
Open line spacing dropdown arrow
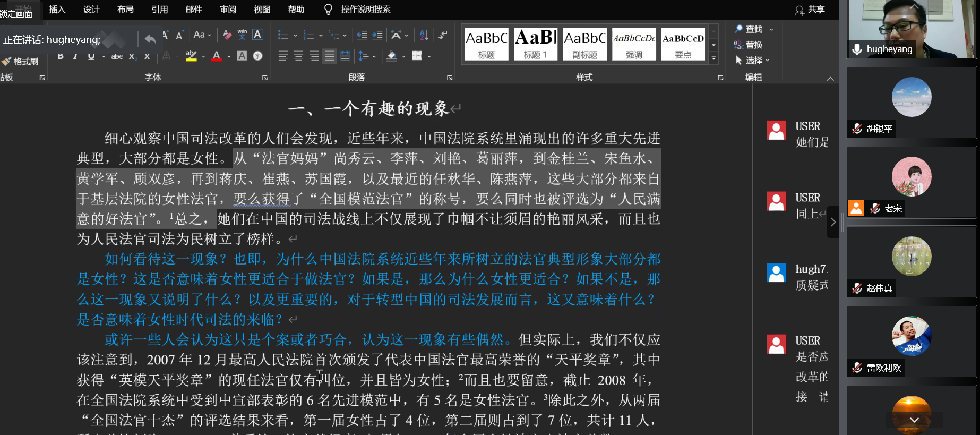(x=374, y=56)
